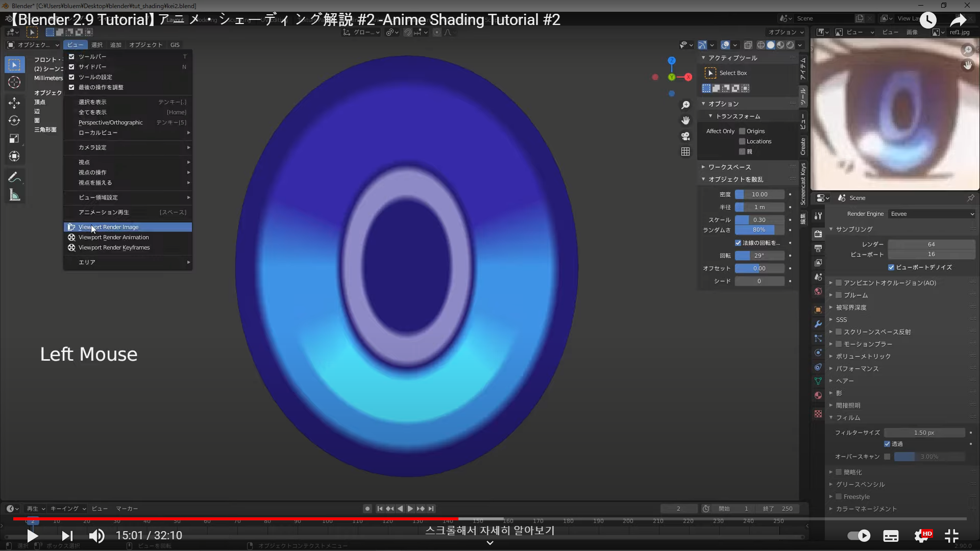Click the 3D cursor tool
The height and width of the screenshot is (551, 980).
click(x=14, y=82)
